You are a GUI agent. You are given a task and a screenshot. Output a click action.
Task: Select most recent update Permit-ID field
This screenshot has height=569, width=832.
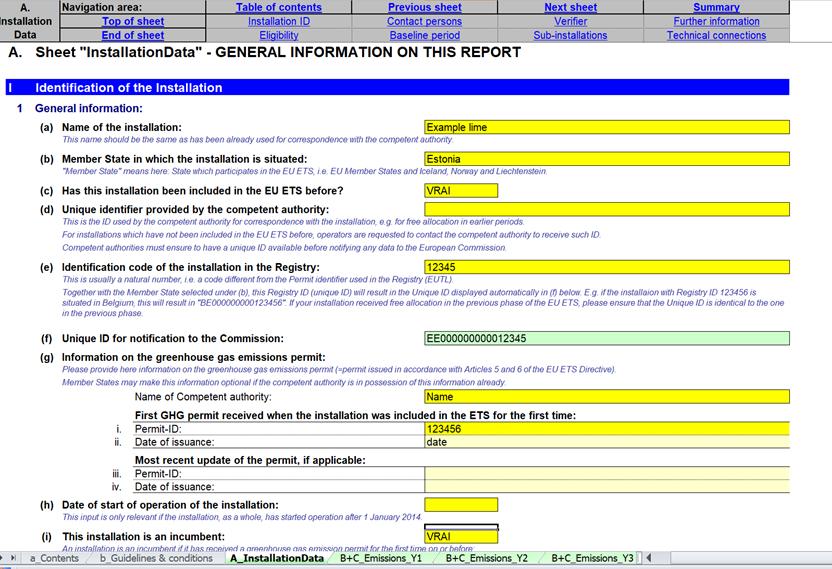click(606, 473)
